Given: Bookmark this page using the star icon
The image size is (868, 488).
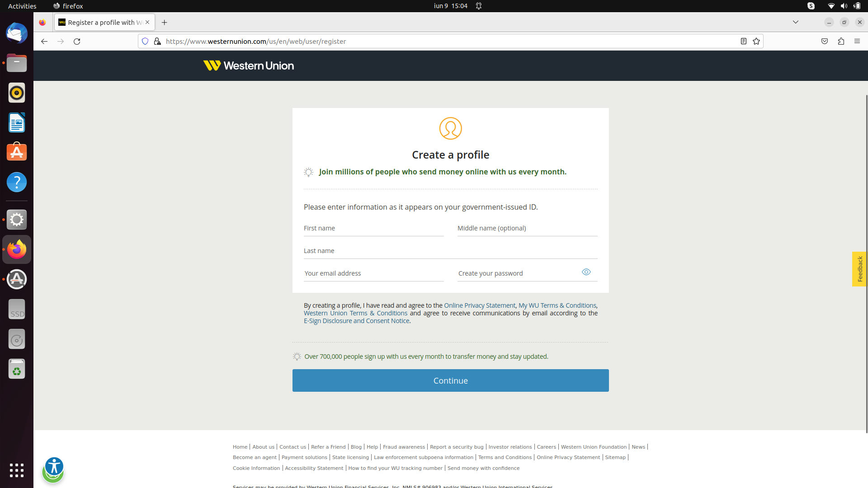Looking at the screenshot, I should pyautogui.click(x=756, y=41).
